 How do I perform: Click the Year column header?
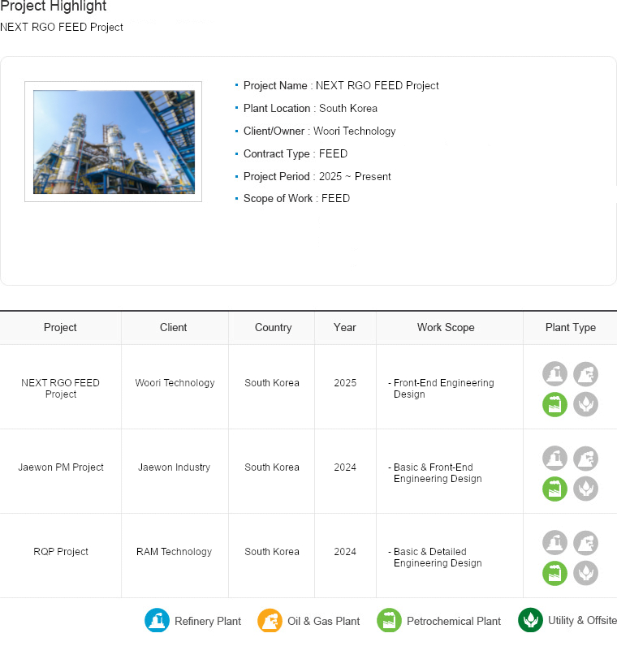[x=345, y=328]
